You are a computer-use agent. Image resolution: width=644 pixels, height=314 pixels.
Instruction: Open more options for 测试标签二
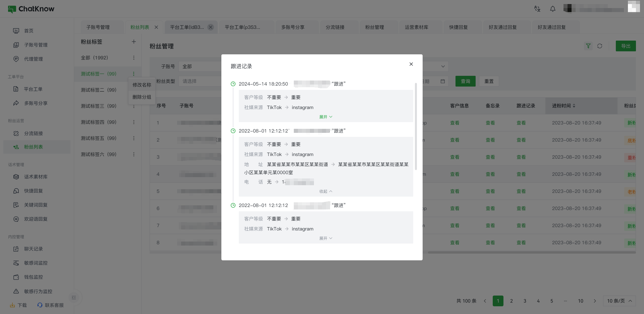click(x=133, y=90)
